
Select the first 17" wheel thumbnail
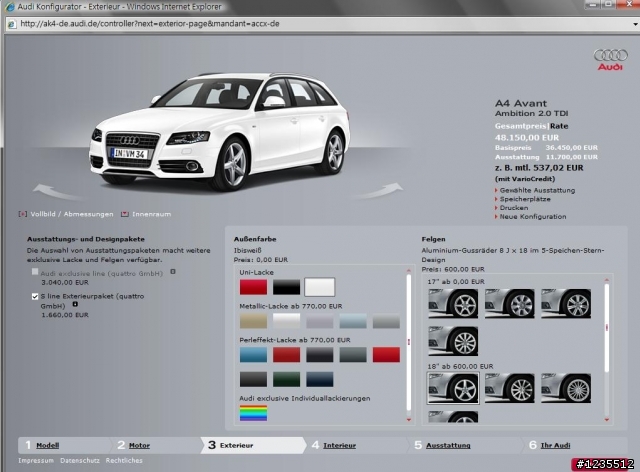click(453, 303)
